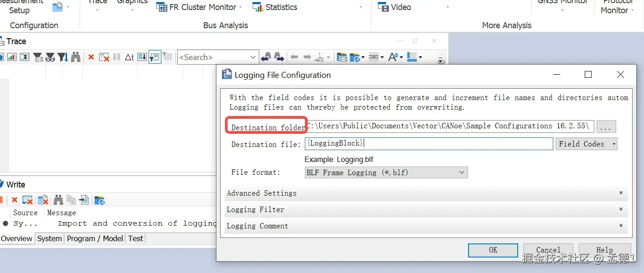644x273 pixels.
Task: Open Protocol Monitor from the ribbon
Action: tap(618, 7)
